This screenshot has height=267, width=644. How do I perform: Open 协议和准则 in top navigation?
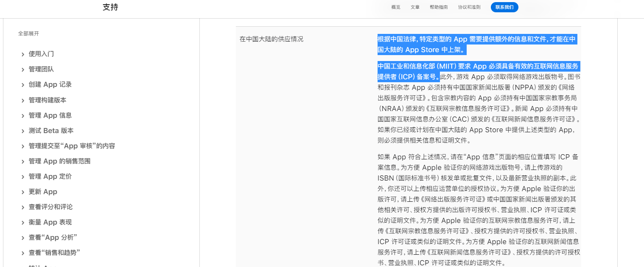[469, 7]
